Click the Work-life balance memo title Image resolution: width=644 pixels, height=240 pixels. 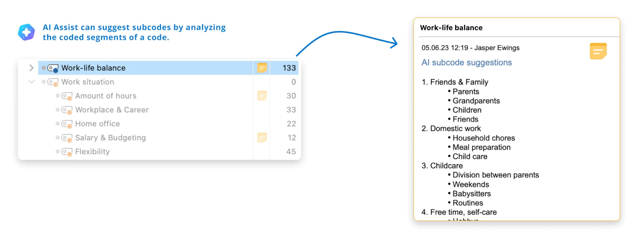pos(451,28)
